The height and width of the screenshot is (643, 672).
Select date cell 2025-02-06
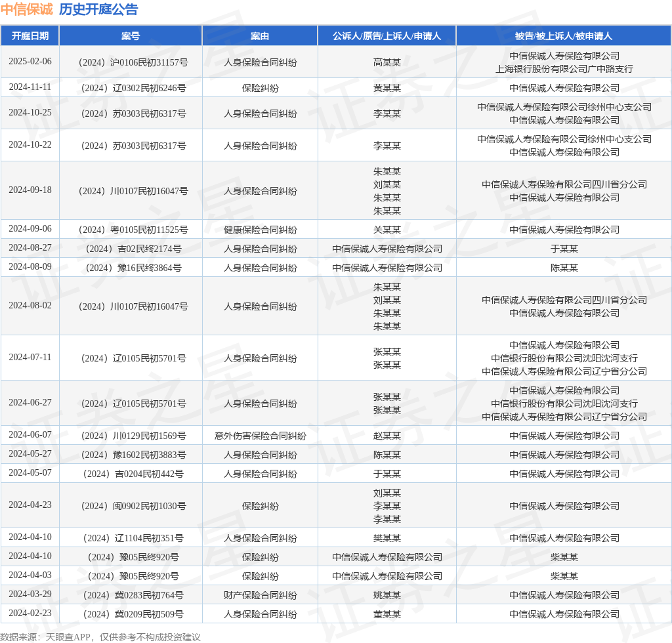pos(30,61)
